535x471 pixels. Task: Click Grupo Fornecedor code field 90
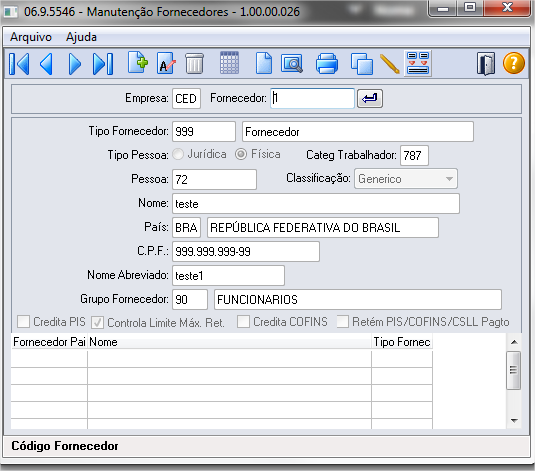click(190, 300)
